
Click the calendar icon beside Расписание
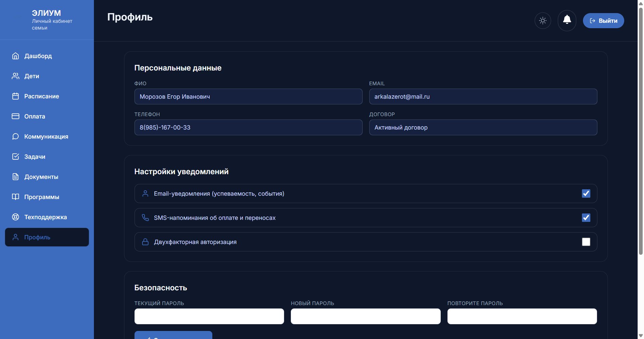15,96
